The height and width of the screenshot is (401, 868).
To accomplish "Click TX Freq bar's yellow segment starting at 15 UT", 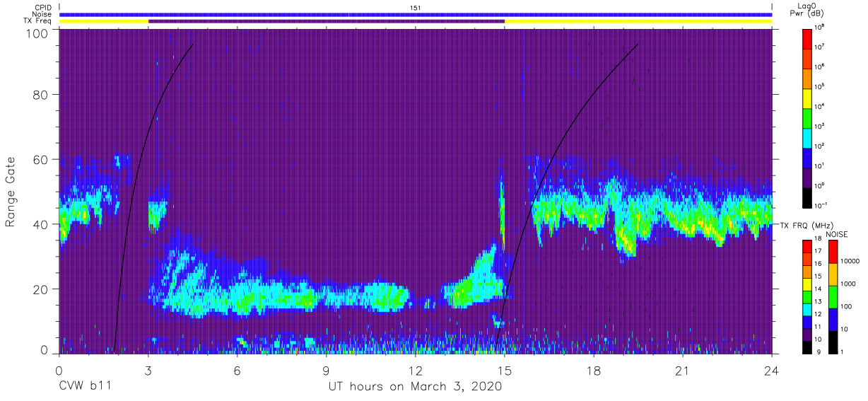I will 638,21.
